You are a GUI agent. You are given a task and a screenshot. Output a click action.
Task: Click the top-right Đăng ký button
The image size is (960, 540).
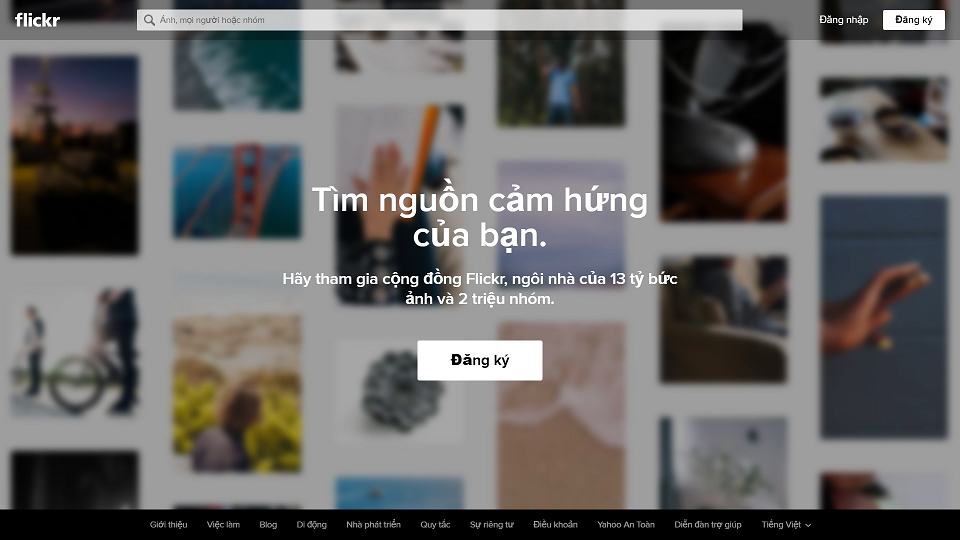[913, 20]
